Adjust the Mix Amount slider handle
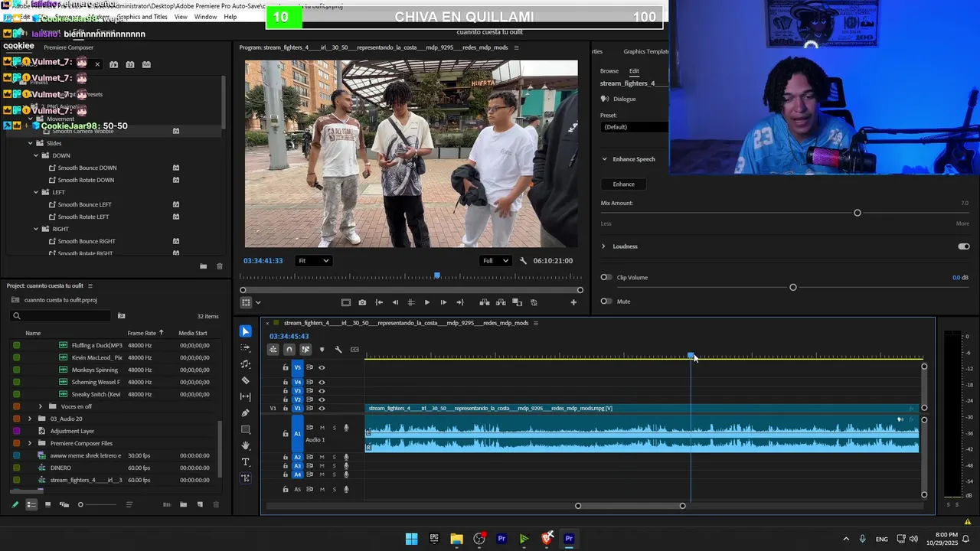Screen dimensions: 980x551 pos(857,213)
